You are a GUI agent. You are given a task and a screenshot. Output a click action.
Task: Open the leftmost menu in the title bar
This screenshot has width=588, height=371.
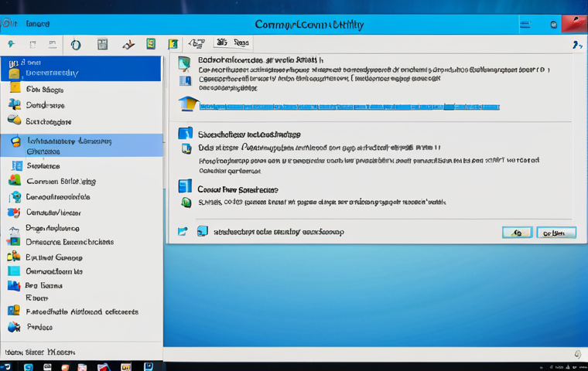pyautogui.click(x=9, y=24)
